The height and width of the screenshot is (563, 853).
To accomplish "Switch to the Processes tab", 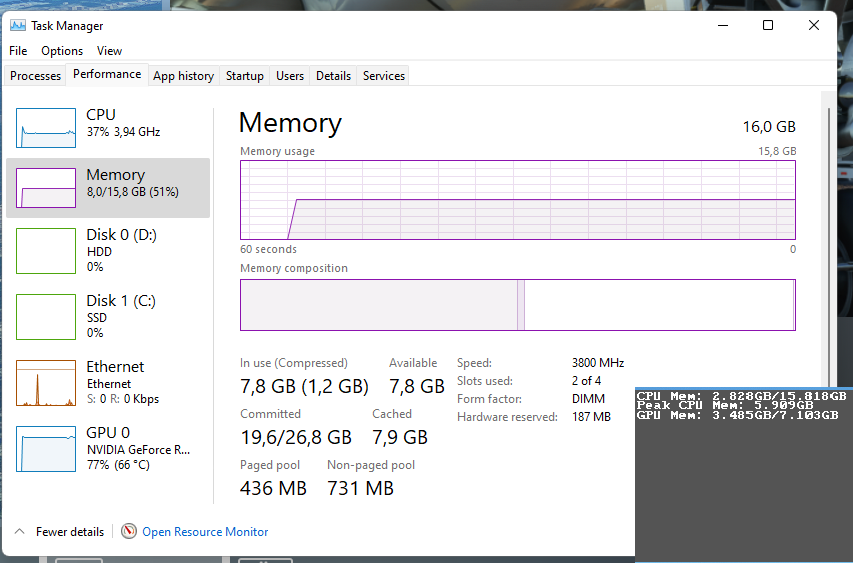I will [36, 76].
